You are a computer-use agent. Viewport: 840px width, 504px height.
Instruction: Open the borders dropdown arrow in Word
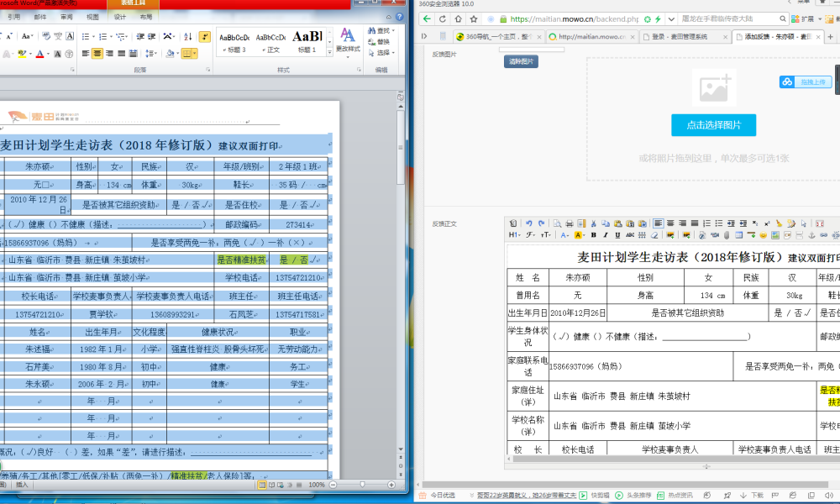[195, 54]
